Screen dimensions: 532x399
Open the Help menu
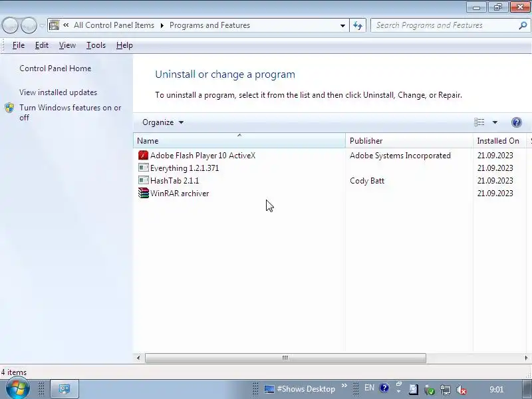(124, 45)
